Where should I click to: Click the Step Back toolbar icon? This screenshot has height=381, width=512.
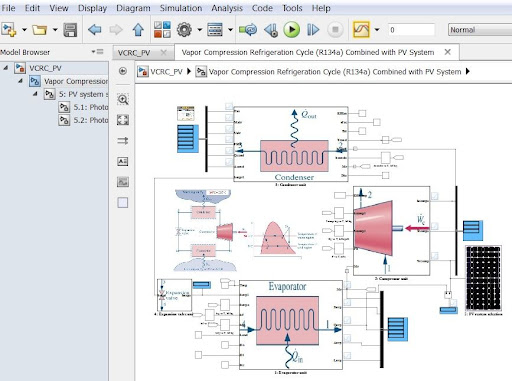271,30
